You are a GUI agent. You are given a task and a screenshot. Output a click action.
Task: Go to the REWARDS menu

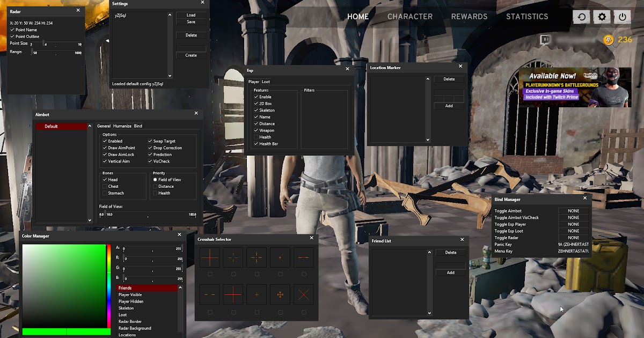pyautogui.click(x=469, y=17)
